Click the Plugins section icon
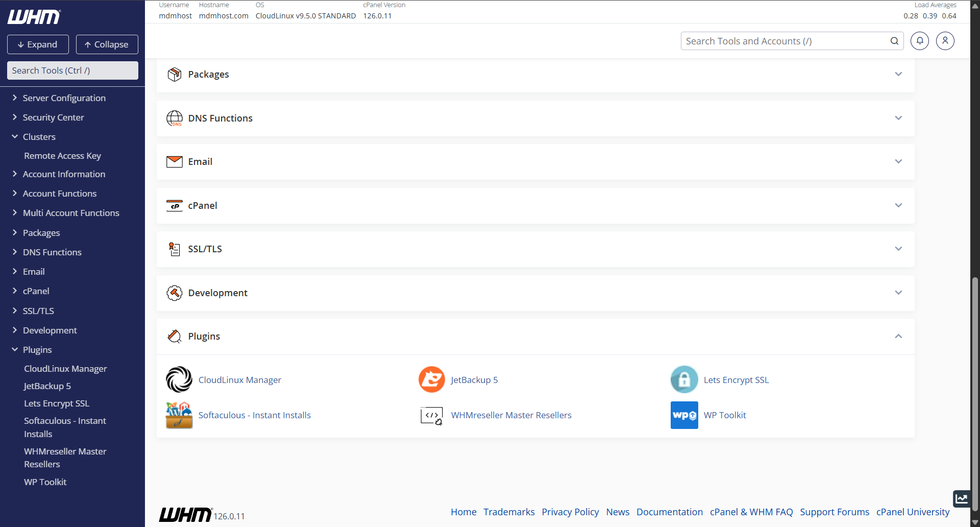 coord(175,337)
